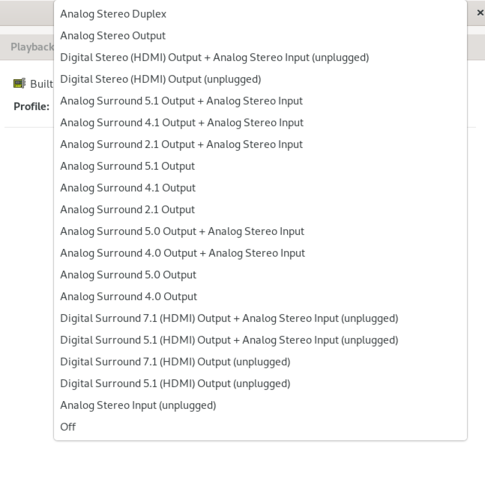
Task: Switch to the Playback tab
Action: tap(31, 47)
